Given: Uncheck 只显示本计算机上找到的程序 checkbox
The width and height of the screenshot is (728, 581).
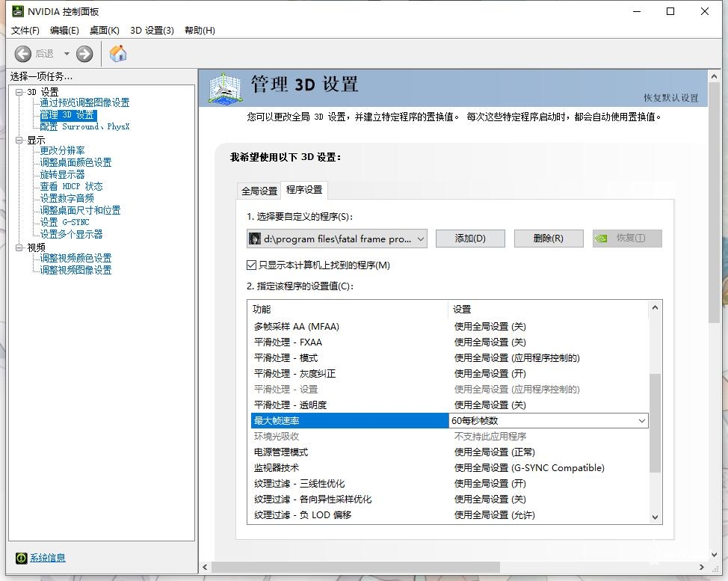Looking at the screenshot, I should (252, 265).
